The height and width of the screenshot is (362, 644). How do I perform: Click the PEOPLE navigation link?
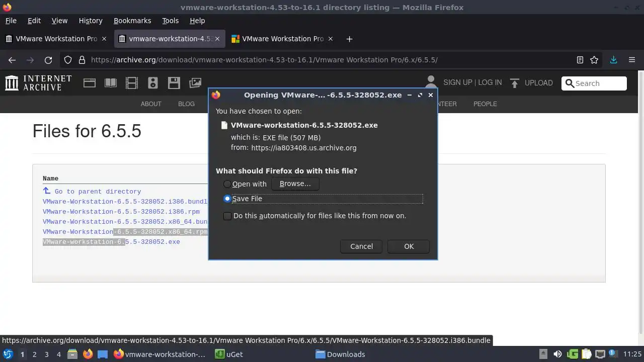485,104
